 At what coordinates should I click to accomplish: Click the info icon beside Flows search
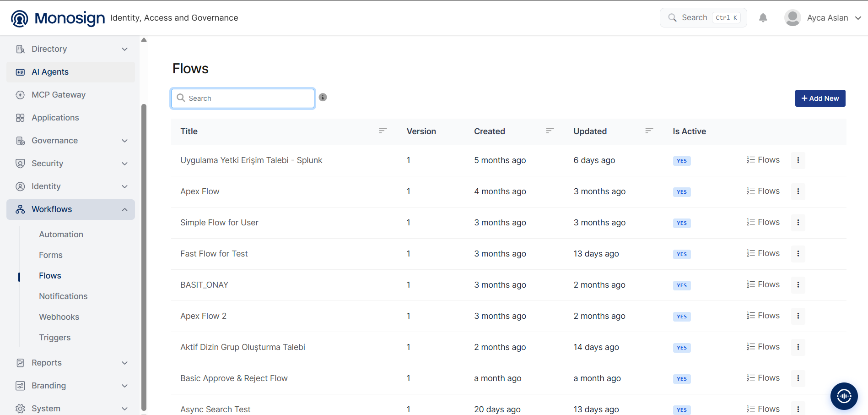[323, 97]
